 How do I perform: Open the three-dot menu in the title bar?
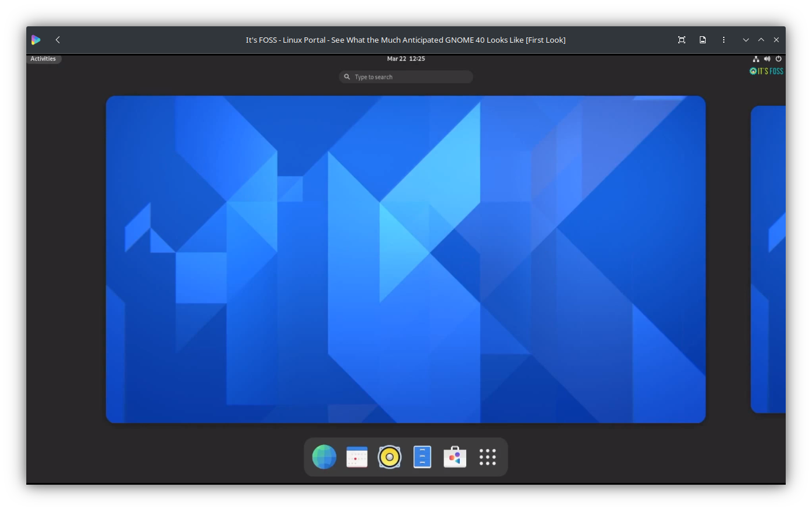723,39
